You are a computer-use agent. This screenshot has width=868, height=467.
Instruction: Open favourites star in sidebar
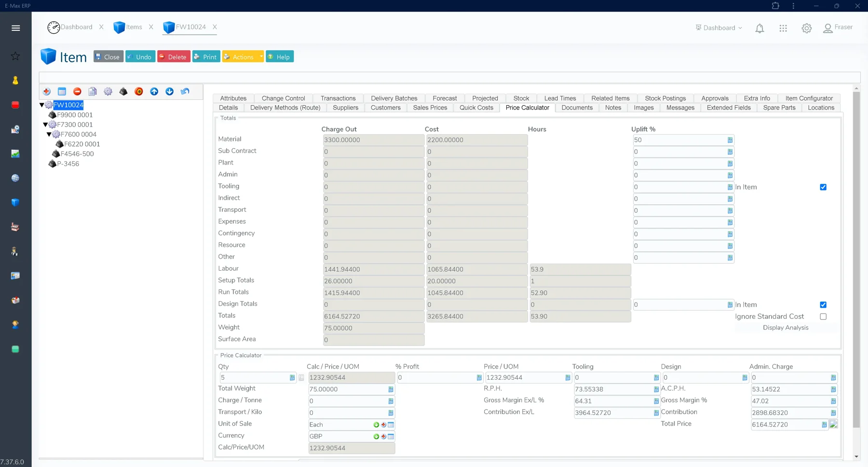point(15,56)
